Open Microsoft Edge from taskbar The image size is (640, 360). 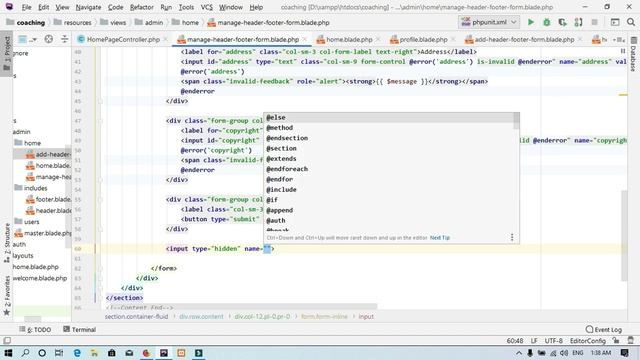77,353
